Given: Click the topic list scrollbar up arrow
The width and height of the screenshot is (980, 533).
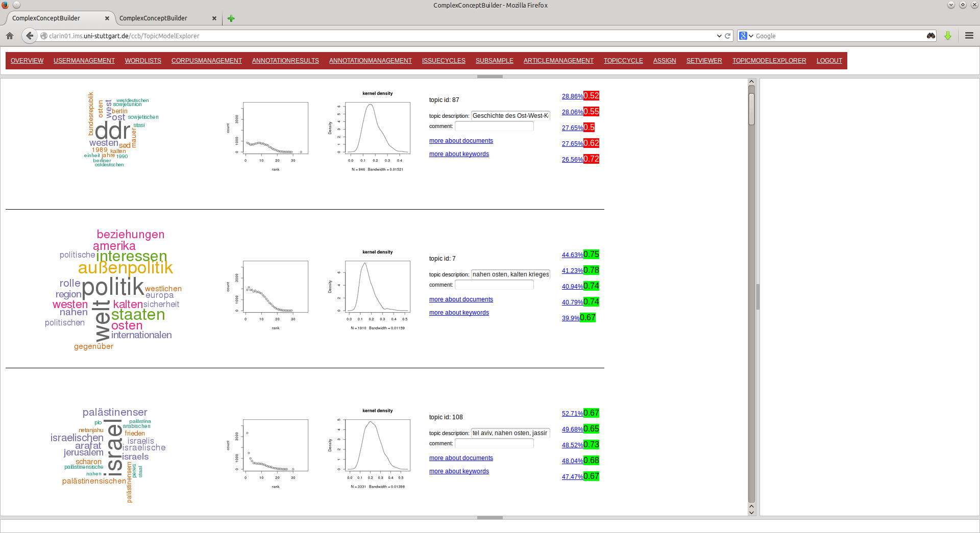Looking at the screenshot, I should 751,82.
